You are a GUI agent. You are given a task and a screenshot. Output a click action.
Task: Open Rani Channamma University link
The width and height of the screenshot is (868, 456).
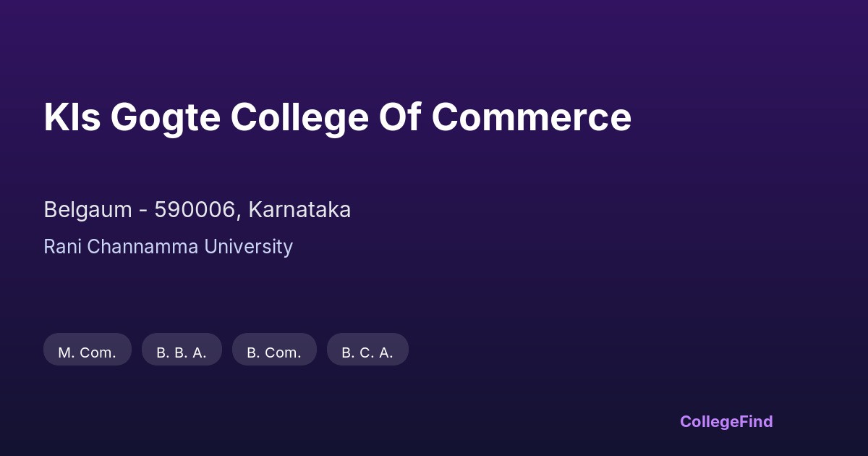click(168, 247)
